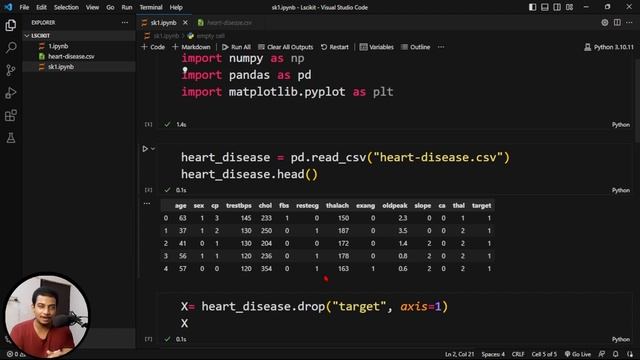Screen dimensions: 640x360
Task: Click the Python language label of first cell
Action: [x=621, y=124]
